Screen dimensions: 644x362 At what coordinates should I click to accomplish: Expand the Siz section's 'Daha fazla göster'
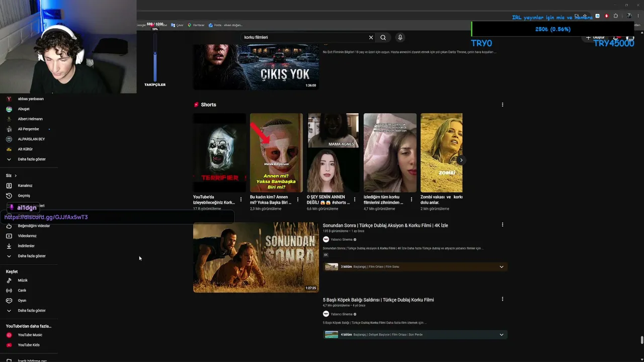[32, 256]
